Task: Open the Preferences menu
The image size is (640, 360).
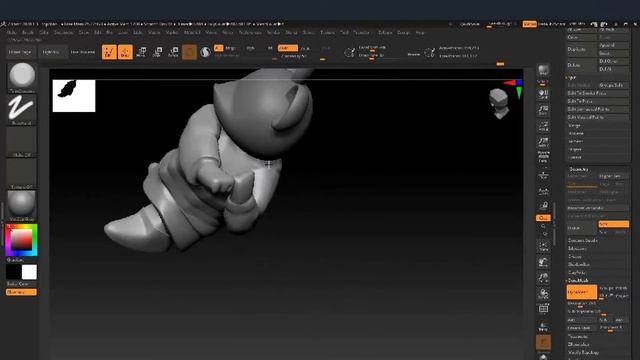Action: 250,32
